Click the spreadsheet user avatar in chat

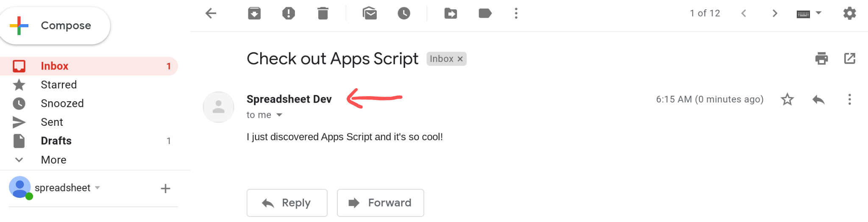coord(20,188)
